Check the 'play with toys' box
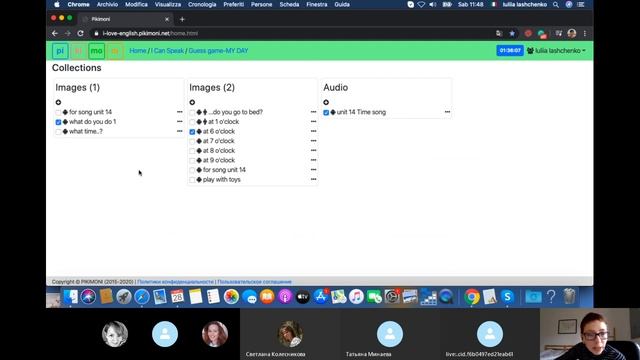This screenshot has height=360, width=640. 192,180
